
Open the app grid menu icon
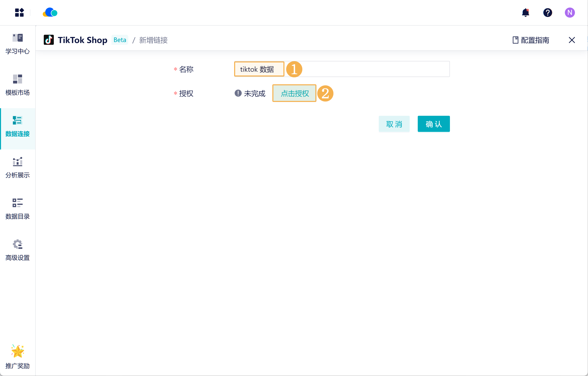(19, 13)
